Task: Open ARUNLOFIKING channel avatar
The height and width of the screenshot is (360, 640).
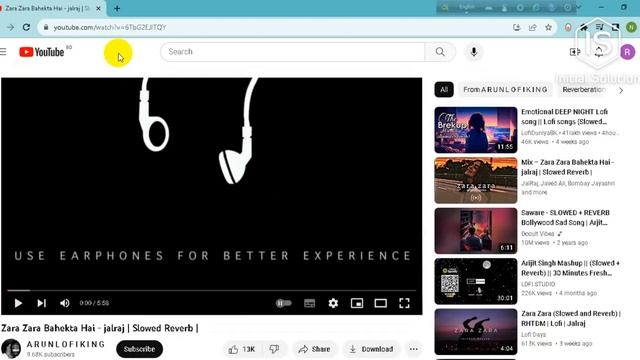Action: [x=11, y=349]
